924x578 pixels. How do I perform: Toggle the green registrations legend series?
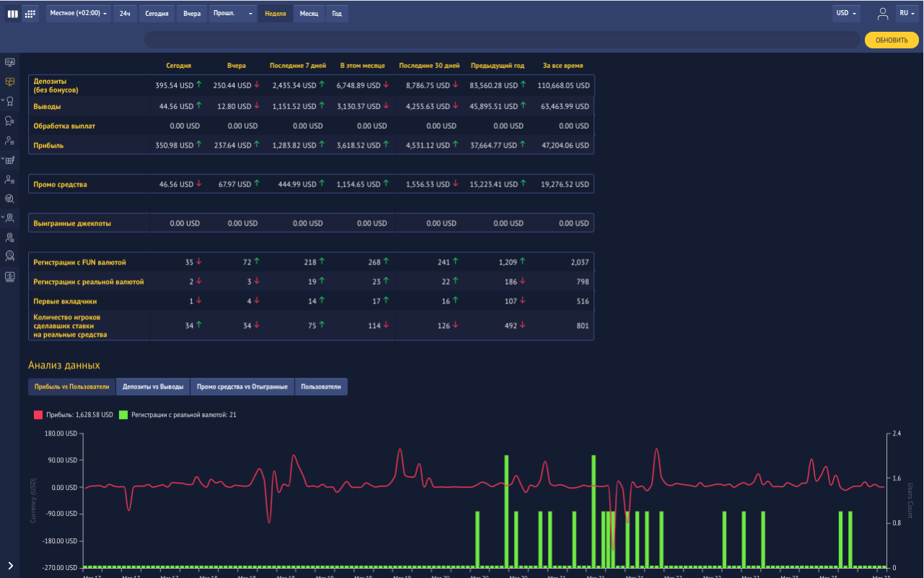(x=123, y=415)
